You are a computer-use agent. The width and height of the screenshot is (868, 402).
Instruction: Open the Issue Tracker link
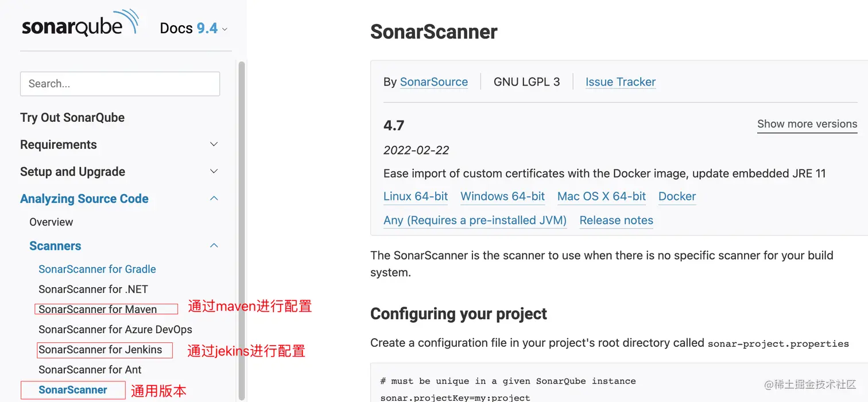[x=620, y=82]
